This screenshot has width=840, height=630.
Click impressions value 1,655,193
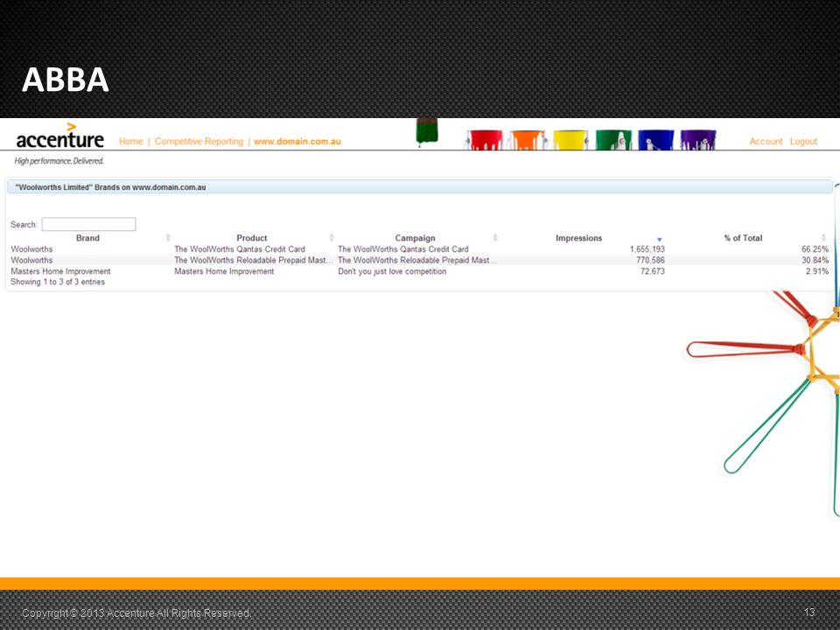click(x=647, y=249)
